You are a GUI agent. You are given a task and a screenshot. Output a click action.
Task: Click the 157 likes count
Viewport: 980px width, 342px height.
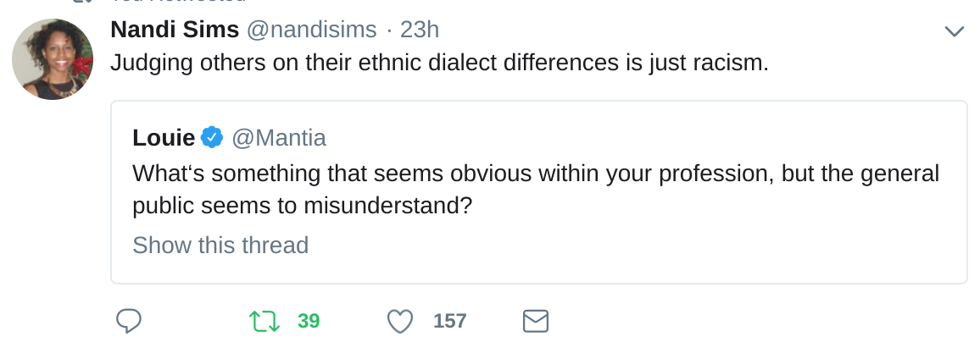(x=450, y=321)
